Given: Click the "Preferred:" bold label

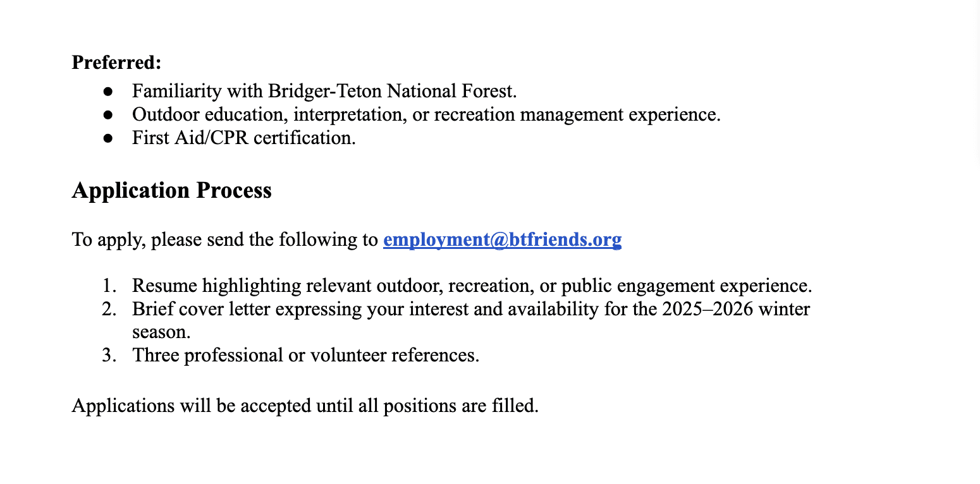Looking at the screenshot, I should pos(116,63).
